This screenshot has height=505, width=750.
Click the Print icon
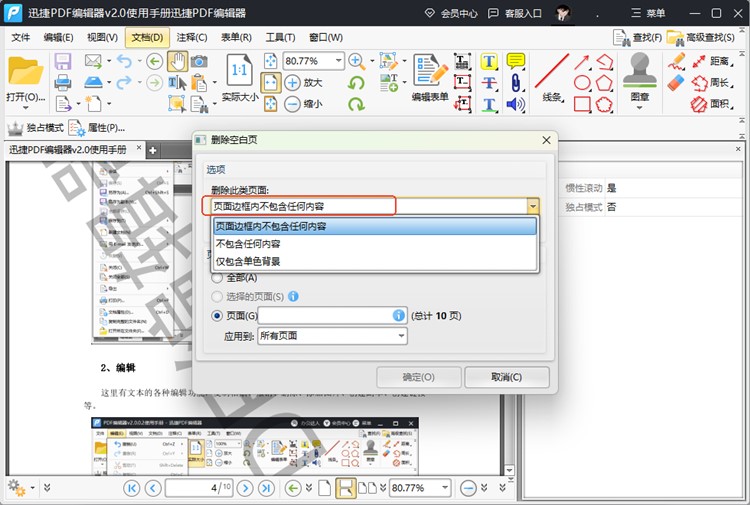click(63, 82)
